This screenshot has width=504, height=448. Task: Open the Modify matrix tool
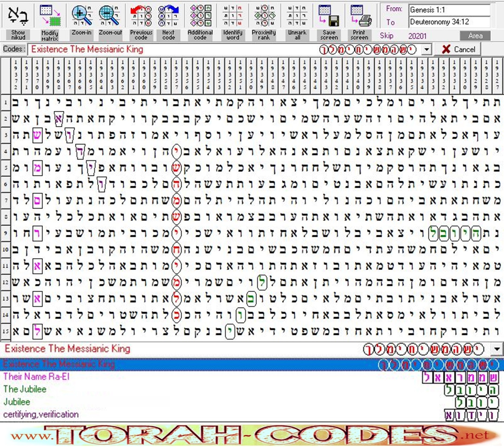tap(50, 15)
